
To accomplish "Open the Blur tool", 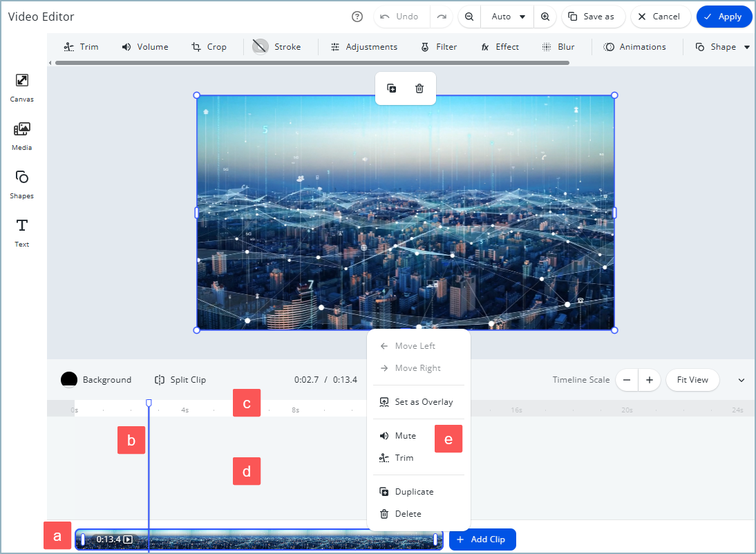I will click(x=558, y=46).
